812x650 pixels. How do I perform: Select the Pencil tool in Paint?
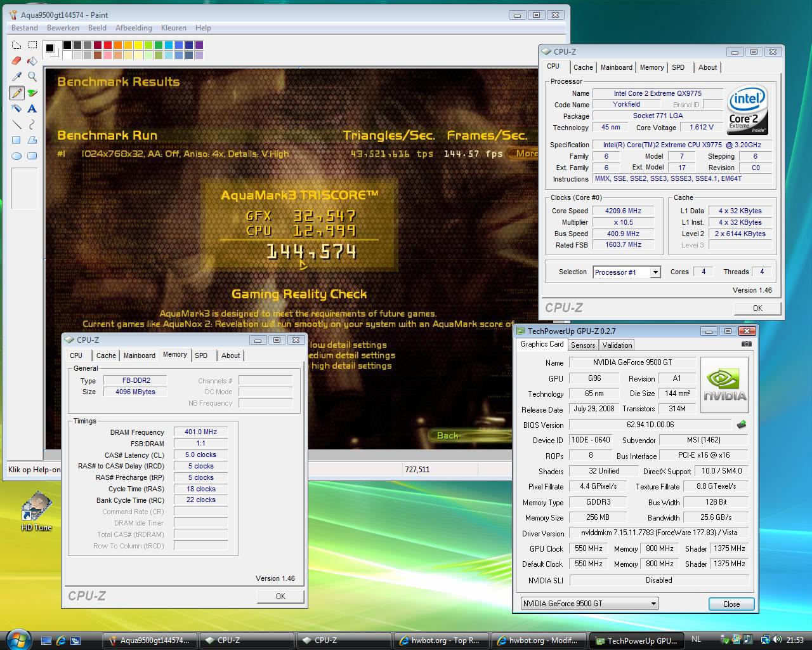[16, 93]
